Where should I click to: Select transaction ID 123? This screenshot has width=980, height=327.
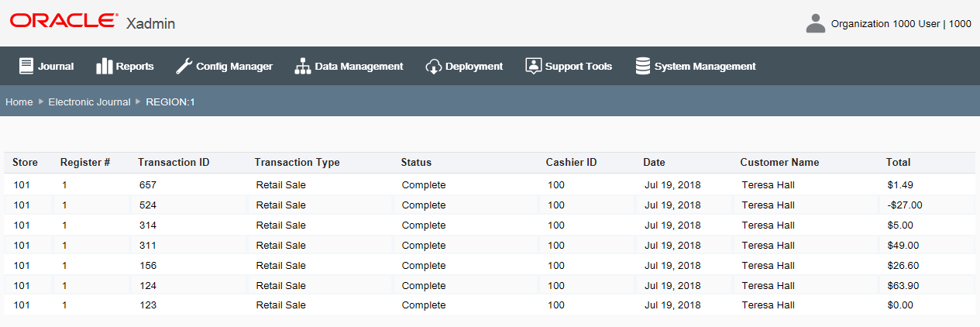point(148,305)
